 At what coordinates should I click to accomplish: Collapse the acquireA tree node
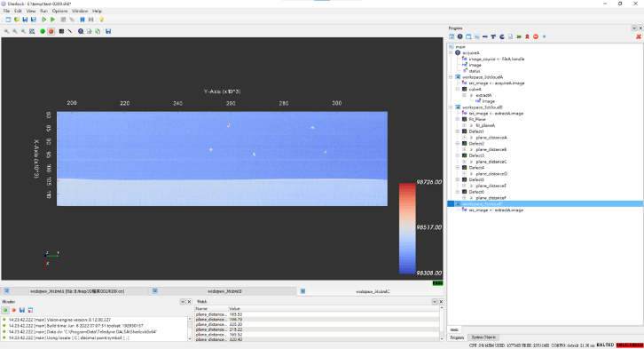tap(451, 52)
